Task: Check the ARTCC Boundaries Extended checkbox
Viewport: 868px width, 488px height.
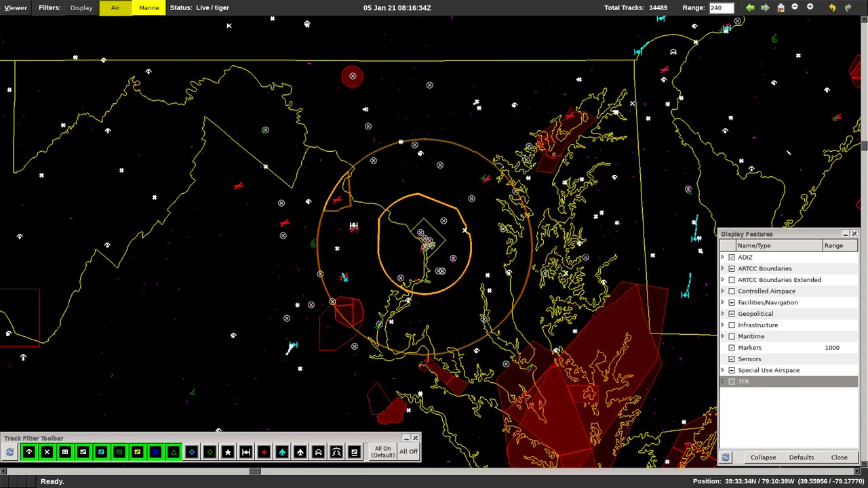Action: [x=732, y=280]
